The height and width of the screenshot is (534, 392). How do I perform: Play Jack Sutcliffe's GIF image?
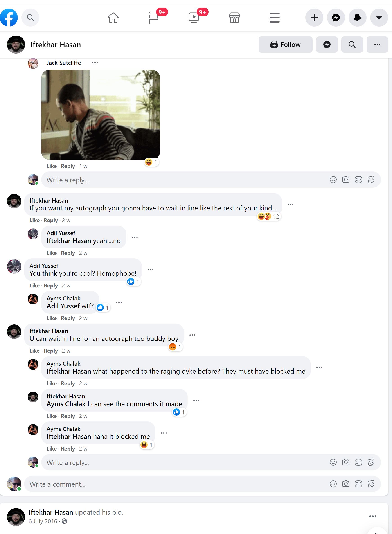click(x=100, y=115)
